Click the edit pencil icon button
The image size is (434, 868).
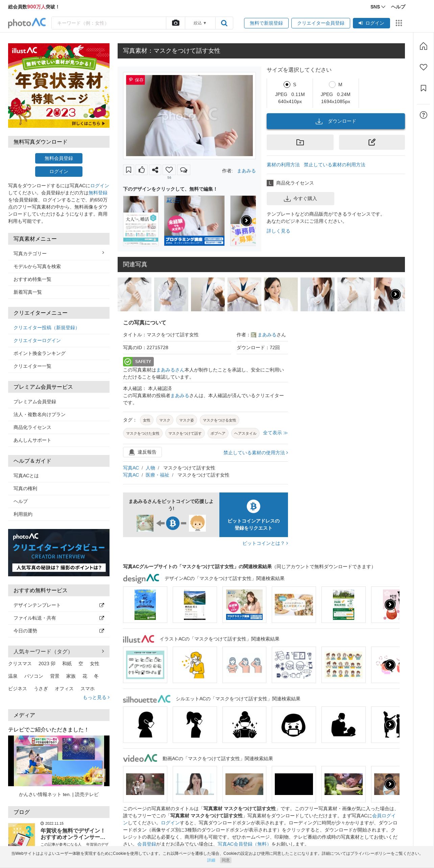[372, 142]
